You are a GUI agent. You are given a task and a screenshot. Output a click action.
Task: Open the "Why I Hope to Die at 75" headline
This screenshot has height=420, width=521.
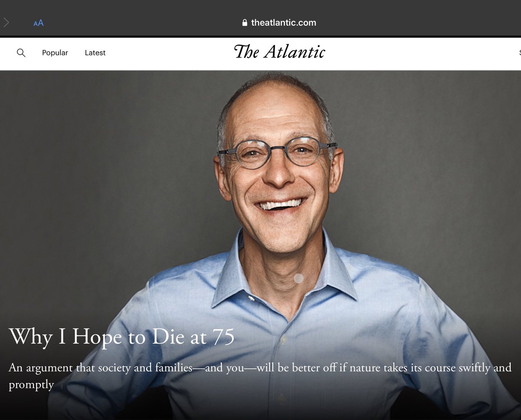click(x=122, y=337)
